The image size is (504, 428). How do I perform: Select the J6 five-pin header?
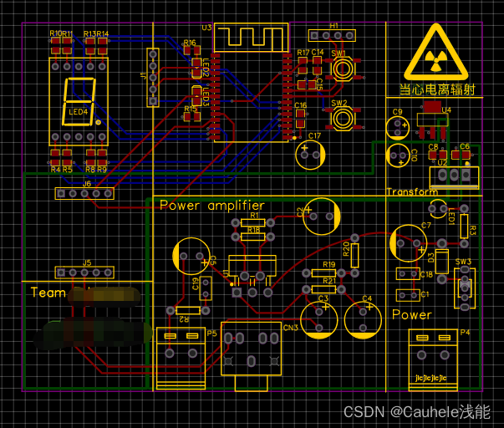pyautogui.click(x=84, y=194)
